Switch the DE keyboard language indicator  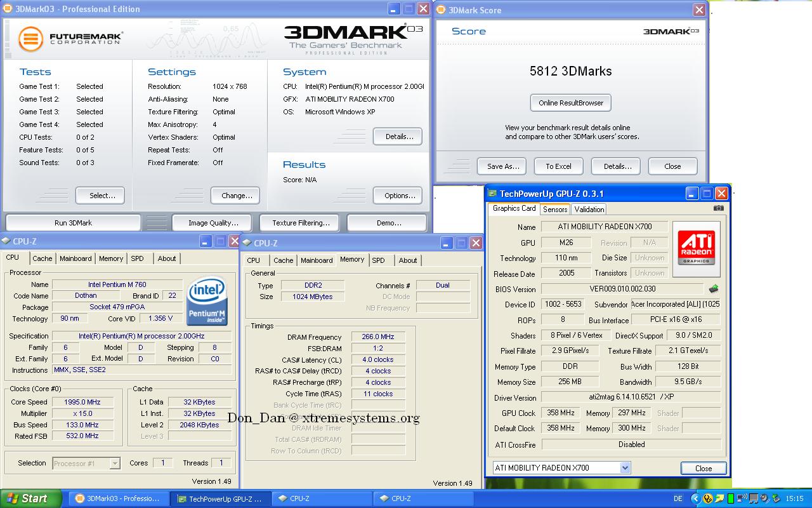point(678,498)
